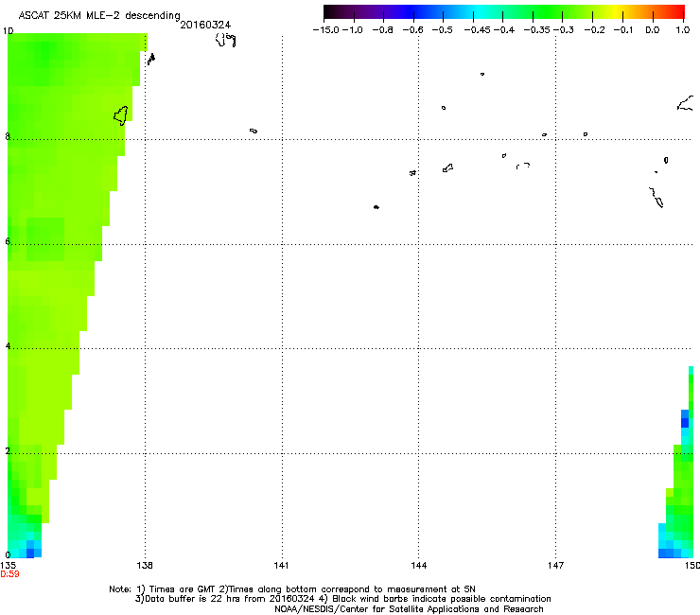Click the "ASCAT 25KM MLE-2 descending" title
700x615 pixels.
99,16
